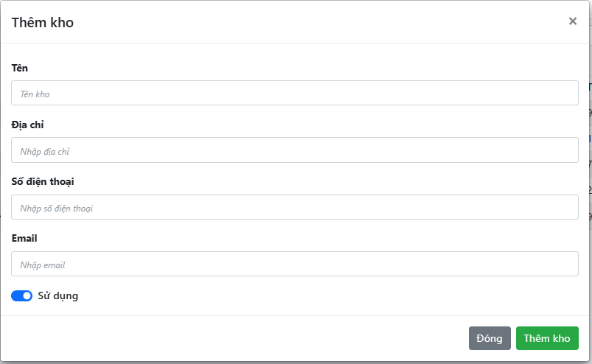Focus the Tên input field

pos(295,93)
